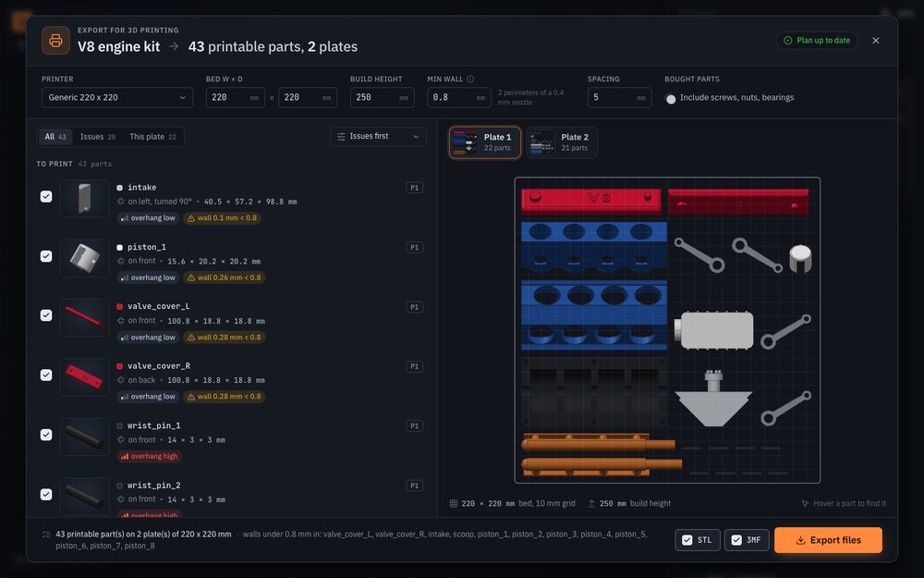
Task: Open the Generic 220 x 220 printer dropdown
Action: (117, 98)
